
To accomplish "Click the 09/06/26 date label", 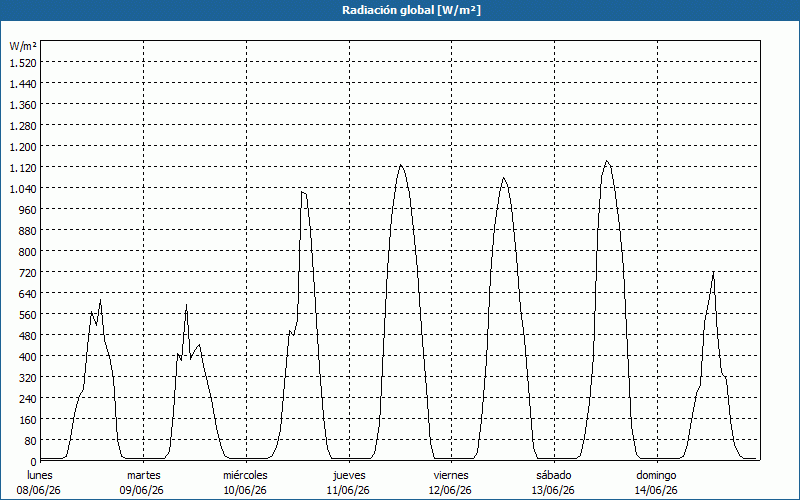I will click(x=141, y=490).
